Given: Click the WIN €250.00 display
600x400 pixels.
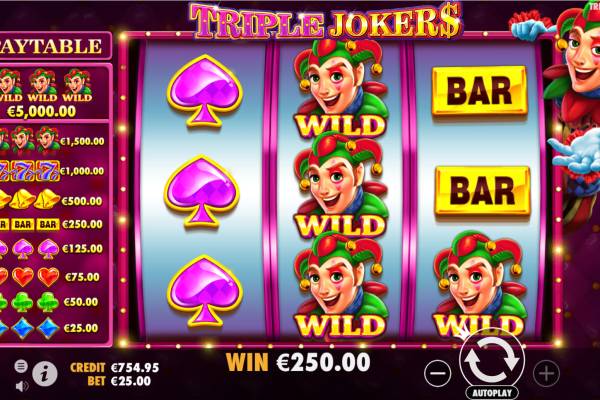Looking at the screenshot, I should tap(298, 362).
